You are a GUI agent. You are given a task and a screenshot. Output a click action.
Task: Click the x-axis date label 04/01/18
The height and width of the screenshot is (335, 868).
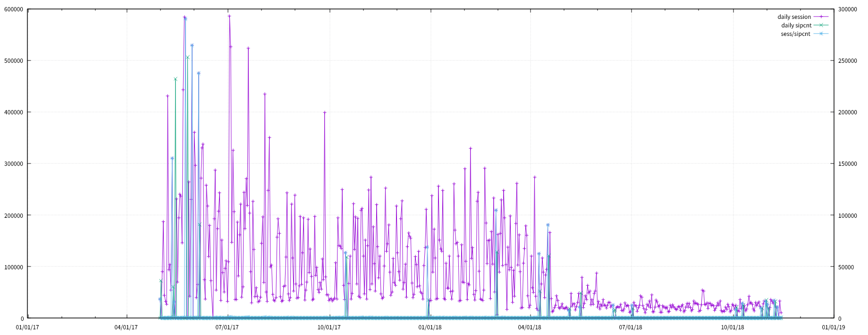click(x=530, y=327)
